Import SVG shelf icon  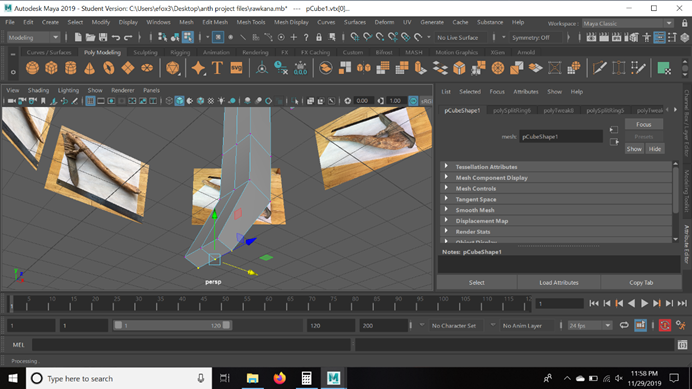237,68
